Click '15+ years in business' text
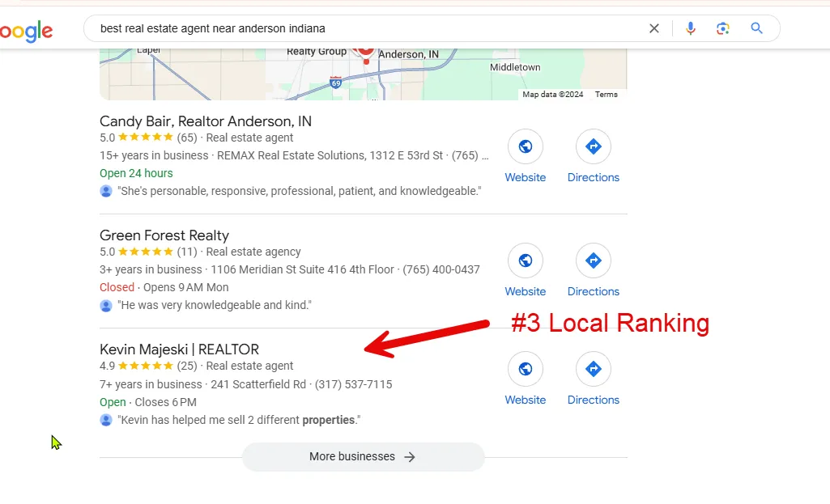This screenshot has height=504, width=830. tap(154, 155)
